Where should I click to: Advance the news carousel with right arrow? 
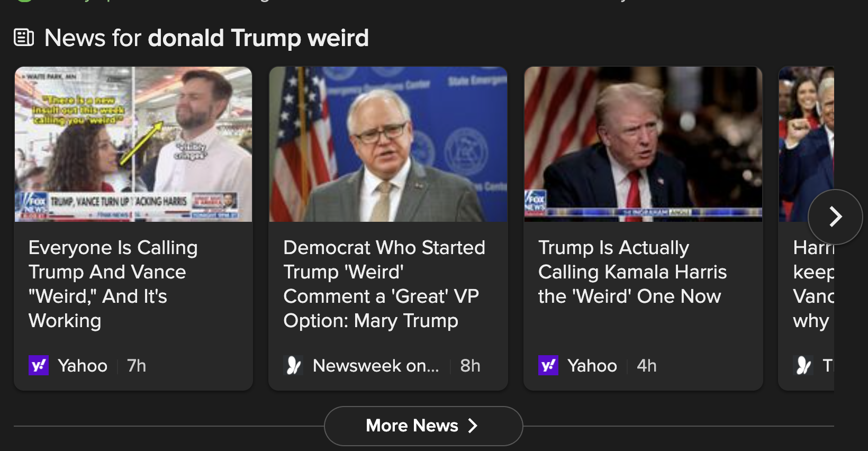click(x=835, y=217)
